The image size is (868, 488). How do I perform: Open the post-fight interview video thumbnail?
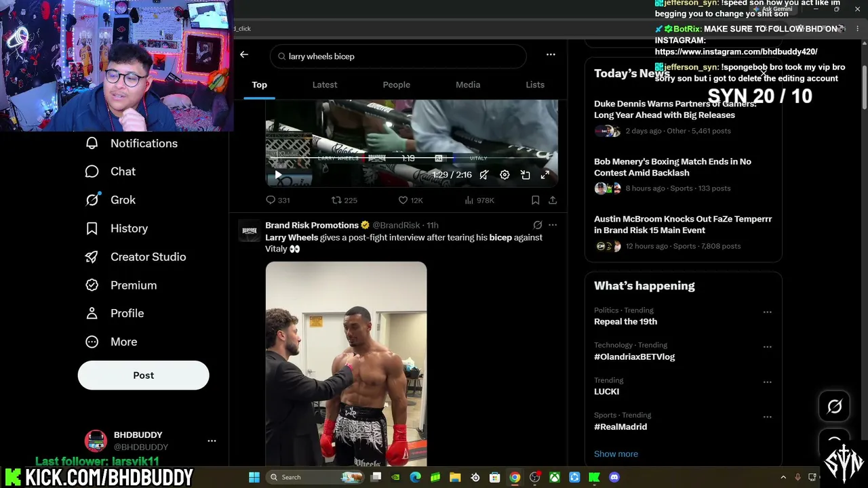click(x=346, y=365)
